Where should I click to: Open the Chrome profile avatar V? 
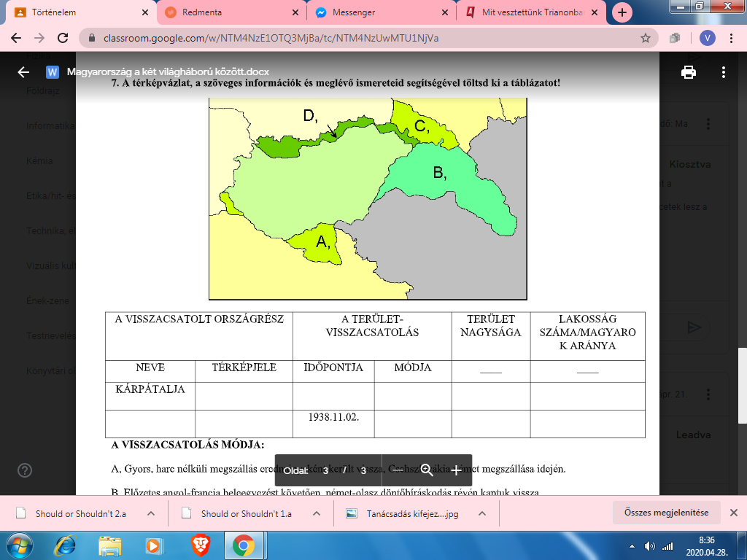pyautogui.click(x=706, y=38)
